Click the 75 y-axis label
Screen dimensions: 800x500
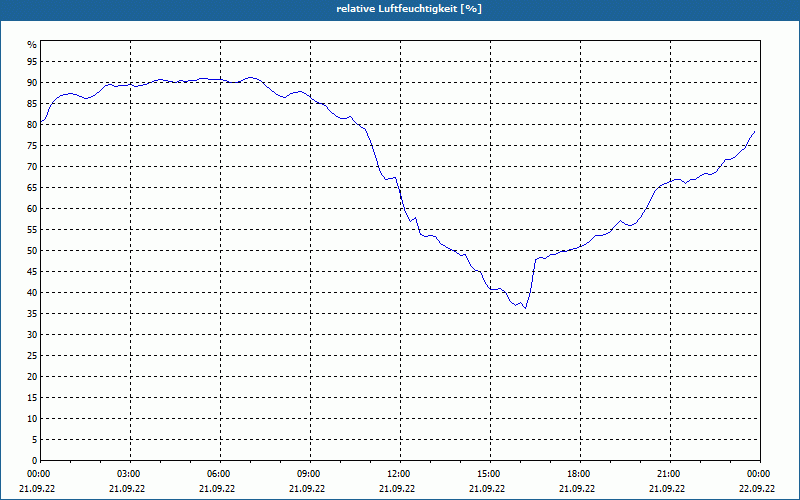click(x=32, y=145)
